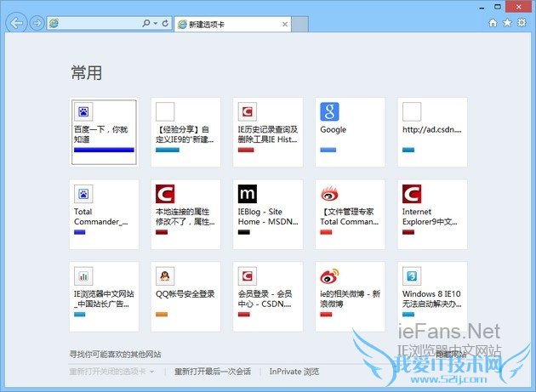Image resolution: width=536 pixels, height=392 pixels.
Task: Open the Google tile title text
Action: coord(334,129)
